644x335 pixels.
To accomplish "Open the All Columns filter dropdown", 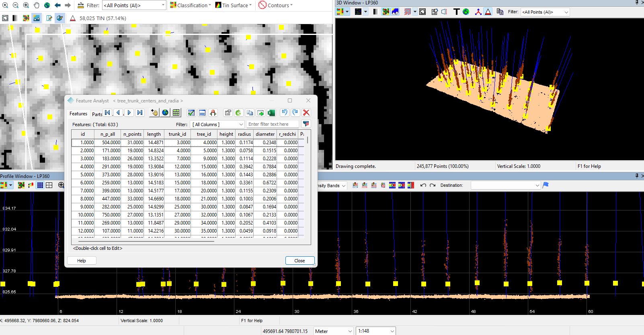I will [x=217, y=125].
